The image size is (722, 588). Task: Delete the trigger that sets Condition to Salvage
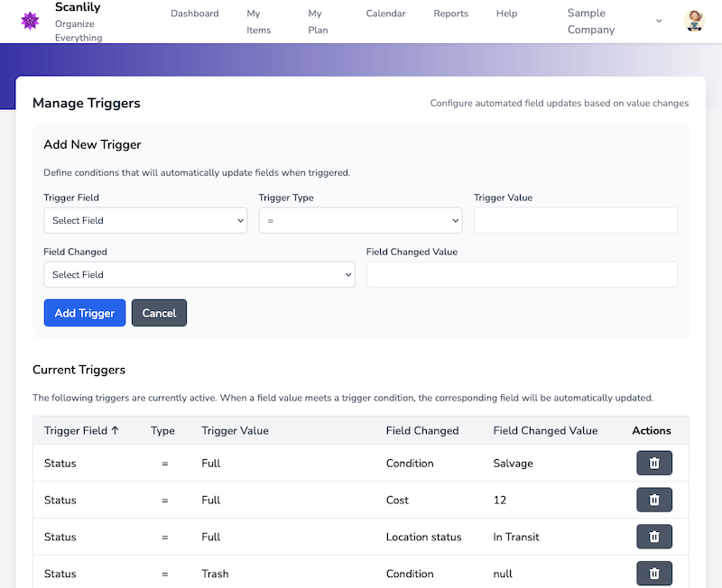653,463
